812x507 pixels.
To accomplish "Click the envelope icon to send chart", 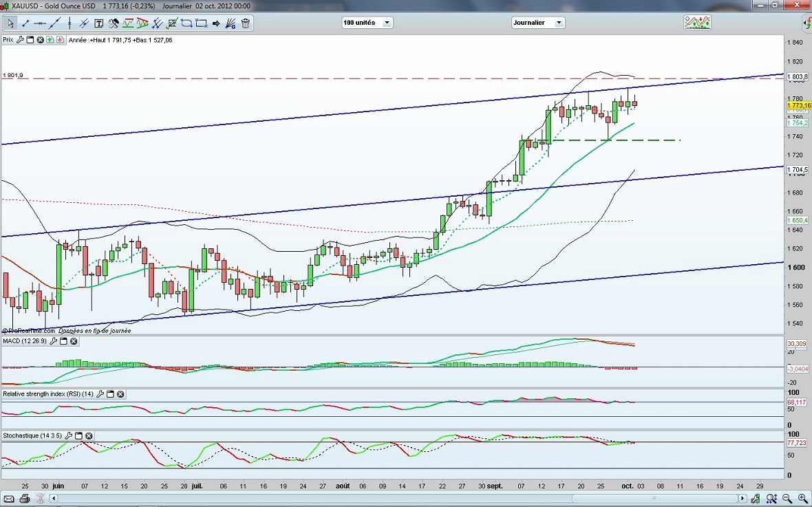I will 10,498.
